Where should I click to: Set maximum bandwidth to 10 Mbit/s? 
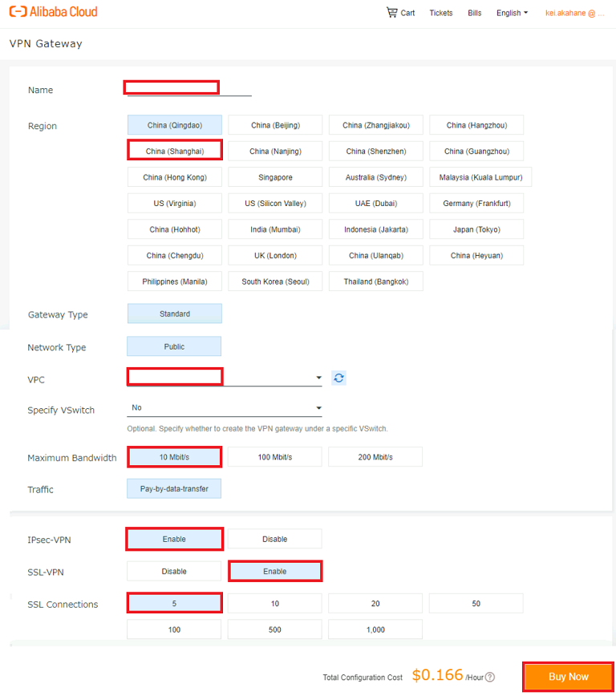pos(174,457)
